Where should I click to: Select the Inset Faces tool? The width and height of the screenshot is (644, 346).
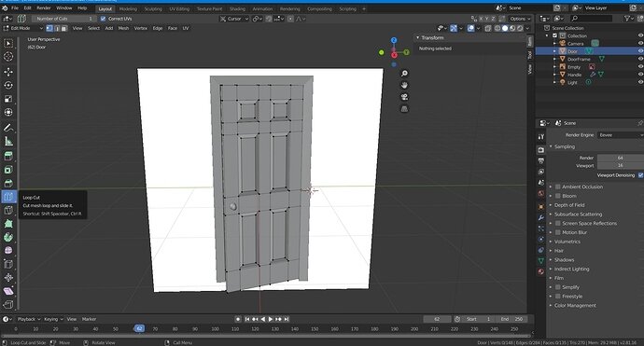click(x=8, y=170)
